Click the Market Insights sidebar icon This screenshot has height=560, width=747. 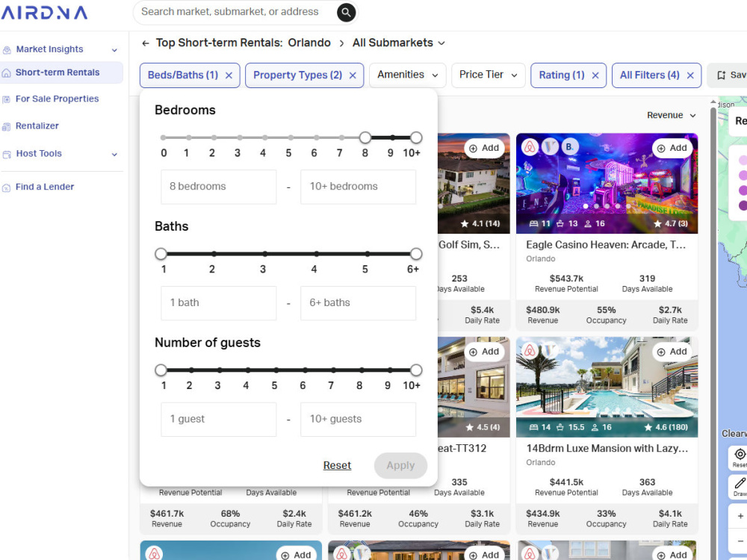pyautogui.click(x=7, y=50)
